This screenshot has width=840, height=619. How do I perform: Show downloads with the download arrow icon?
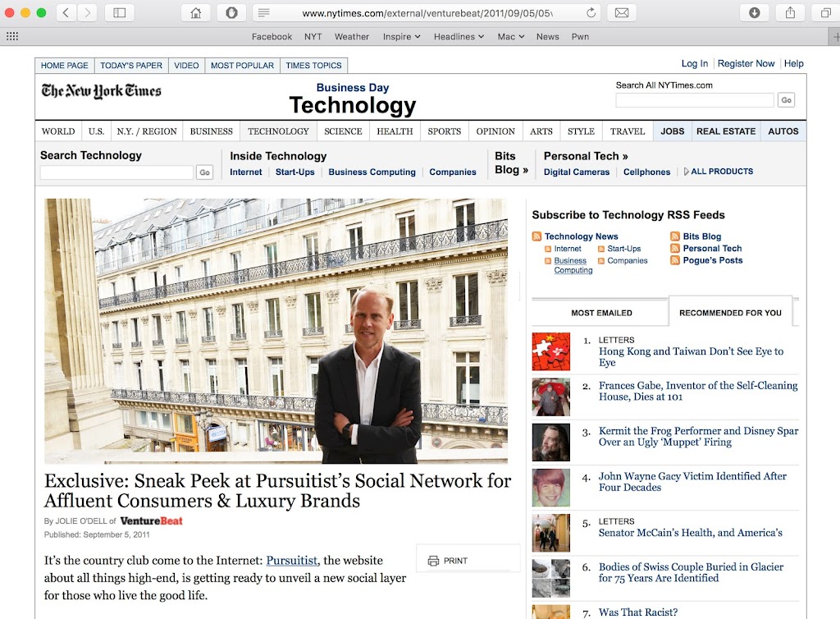[755, 12]
